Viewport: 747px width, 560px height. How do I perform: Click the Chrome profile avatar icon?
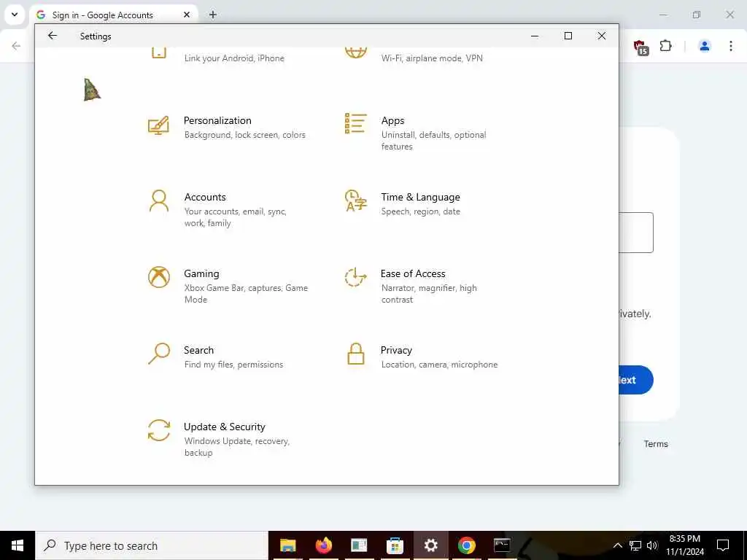[705, 46]
